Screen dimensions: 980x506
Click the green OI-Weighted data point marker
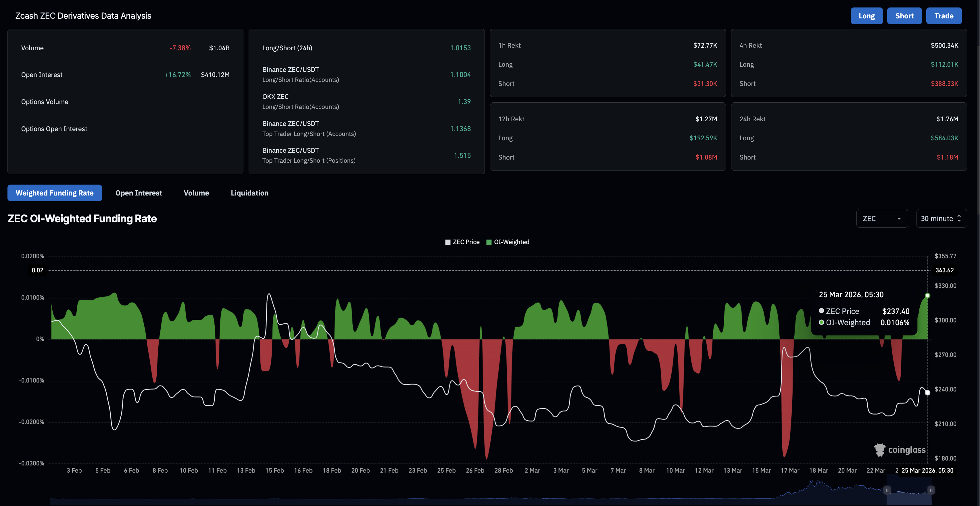927,296
